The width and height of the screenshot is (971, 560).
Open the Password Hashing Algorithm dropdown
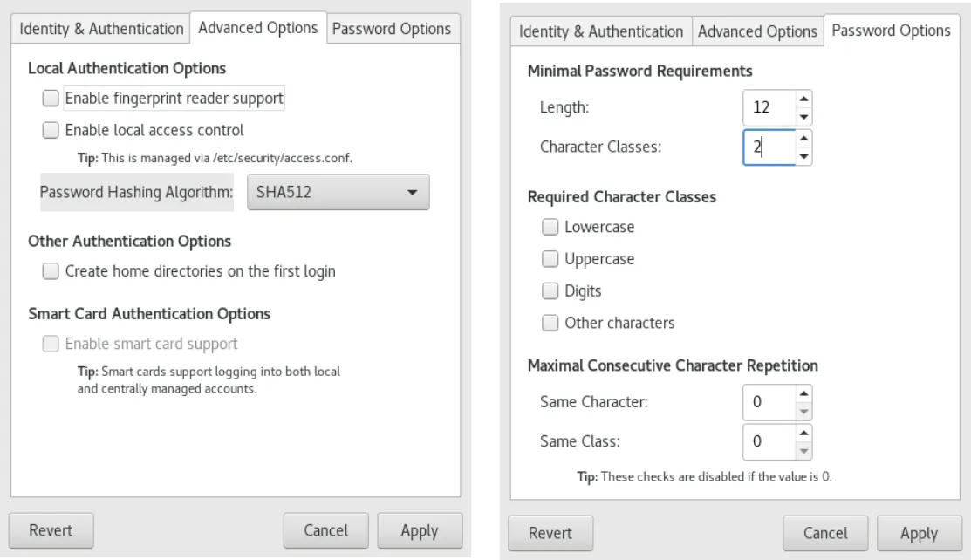[338, 192]
